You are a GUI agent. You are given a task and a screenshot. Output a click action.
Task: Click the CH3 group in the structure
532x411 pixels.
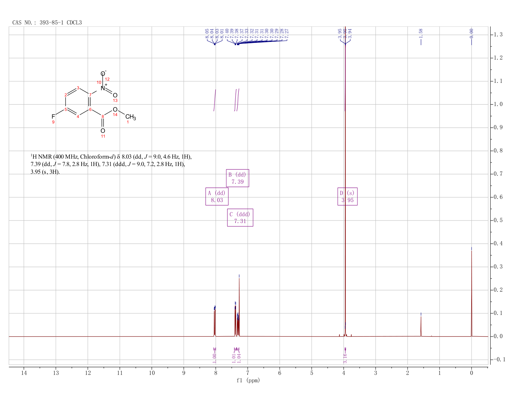click(x=131, y=117)
